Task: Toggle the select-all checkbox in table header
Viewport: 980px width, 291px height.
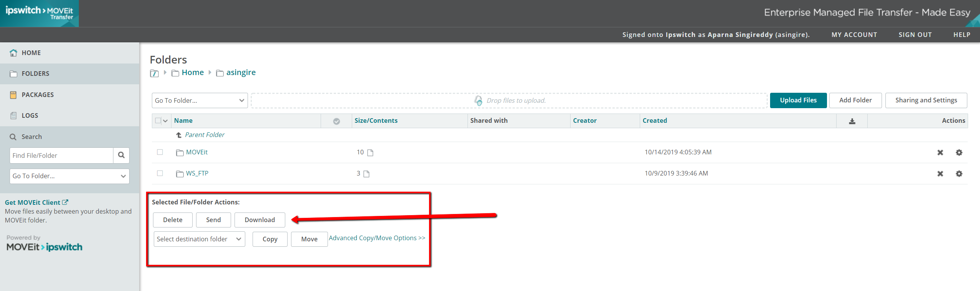Action: coord(158,120)
